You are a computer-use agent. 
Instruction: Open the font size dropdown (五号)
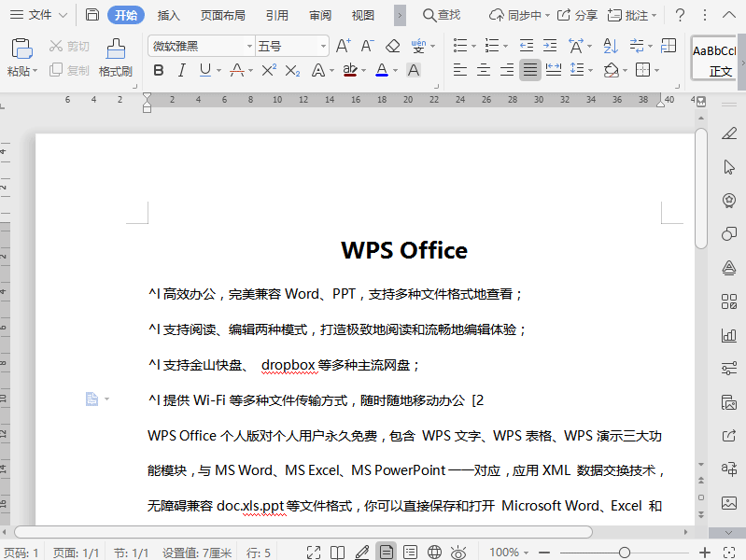coord(323,46)
